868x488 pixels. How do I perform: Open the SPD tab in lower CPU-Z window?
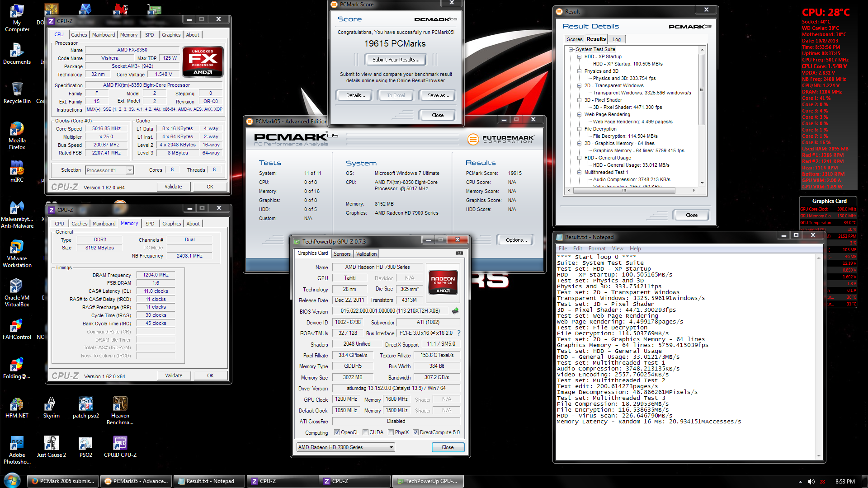point(150,224)
